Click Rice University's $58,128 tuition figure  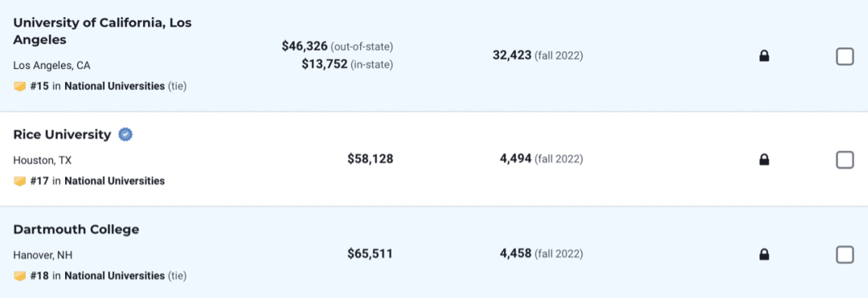(371, 159)
